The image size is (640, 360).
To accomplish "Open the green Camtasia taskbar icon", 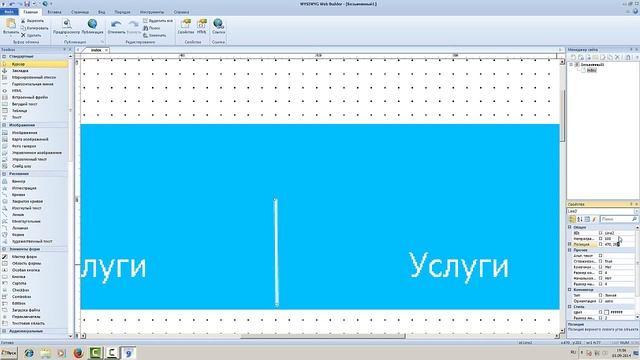I will [95, 353].
